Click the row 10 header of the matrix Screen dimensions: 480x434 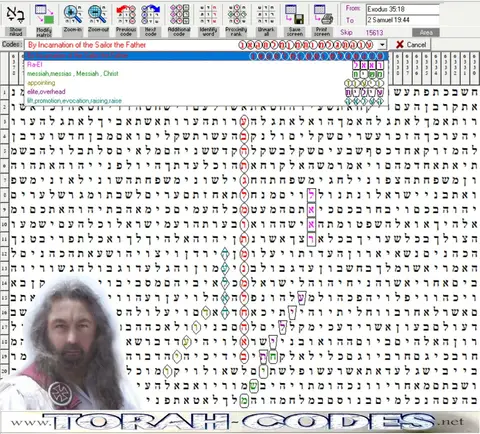click(x=4, y=224)
